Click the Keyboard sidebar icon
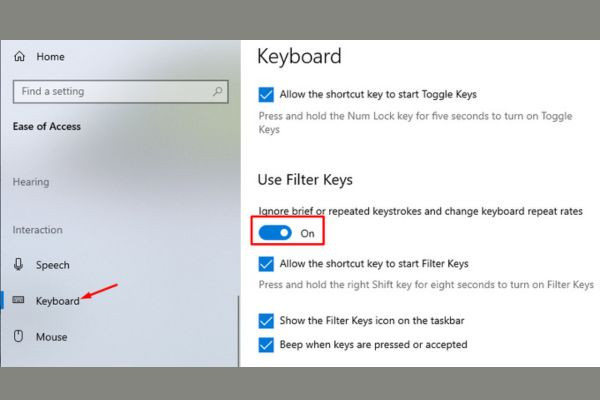 [18, 300]
